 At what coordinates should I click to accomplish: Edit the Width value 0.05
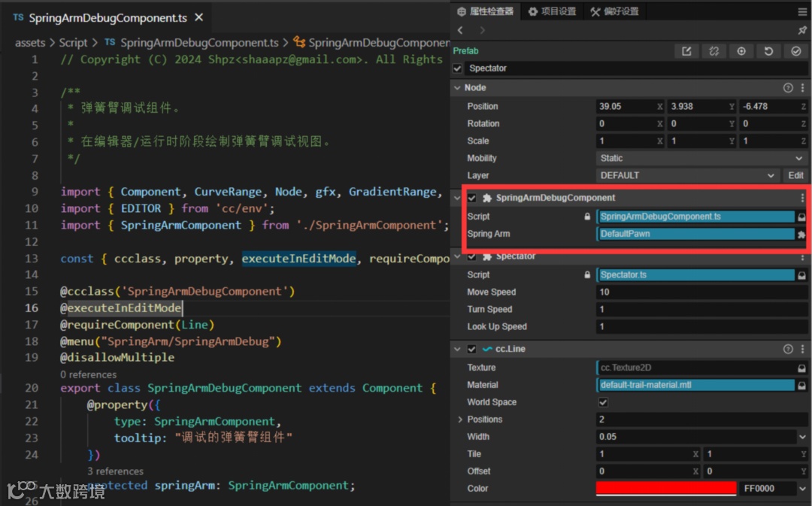coord(696,437)
